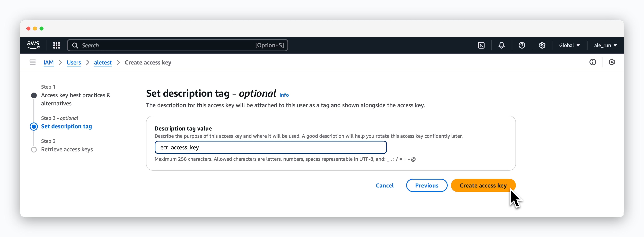The width and height of the screenshot is (644, 237).
Task: Select Step 1 Access key best practices indicator
Action: point(34,95)
